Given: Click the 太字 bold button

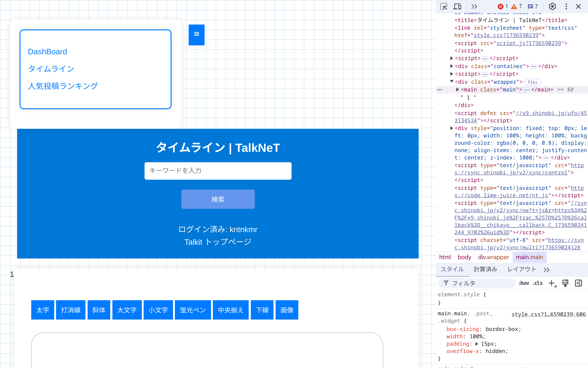Looking at the screenshot, I should (43, 310).
